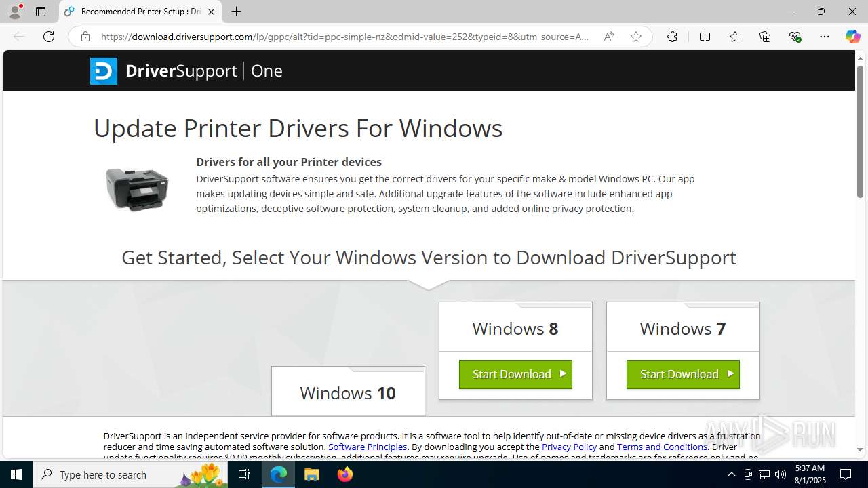Image resolution: width=868 pixels, height=488 pixels.
Task: Open the Windows Start menu
Action: point(16,474)
